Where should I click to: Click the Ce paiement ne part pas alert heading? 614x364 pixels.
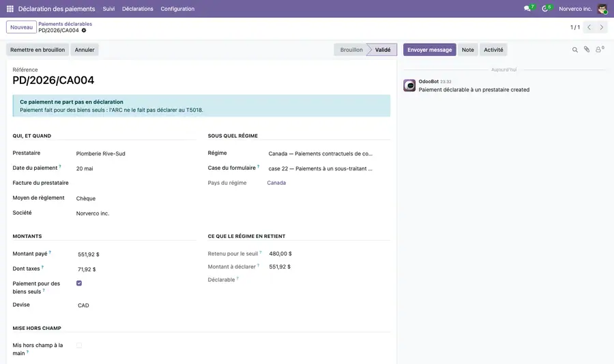72,102
